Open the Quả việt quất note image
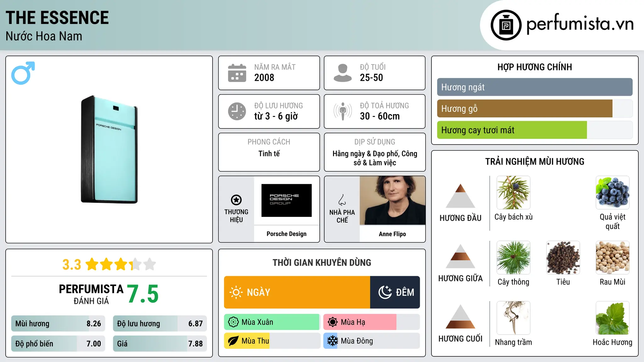644x362 pixels. pyautogui.click(x=613, y=193)
